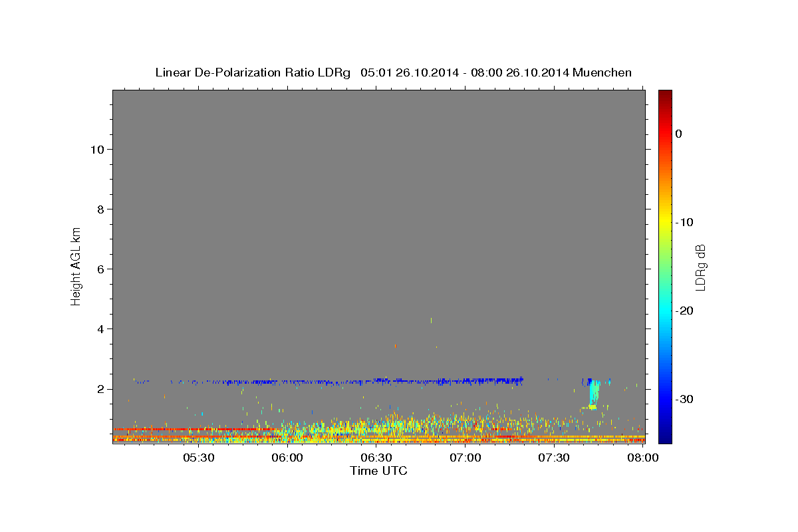Click the 06:00 time tick label

click(287, 458)
